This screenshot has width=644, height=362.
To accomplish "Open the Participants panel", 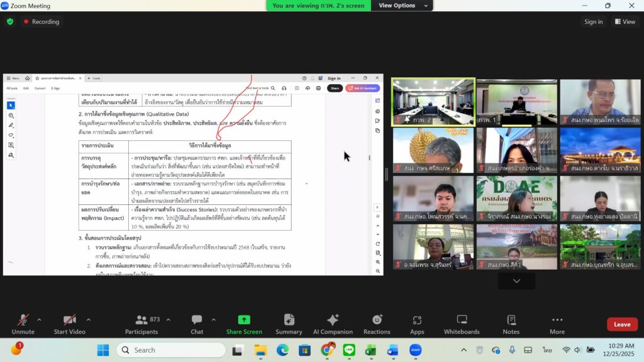I will click(x=142, y=324).
